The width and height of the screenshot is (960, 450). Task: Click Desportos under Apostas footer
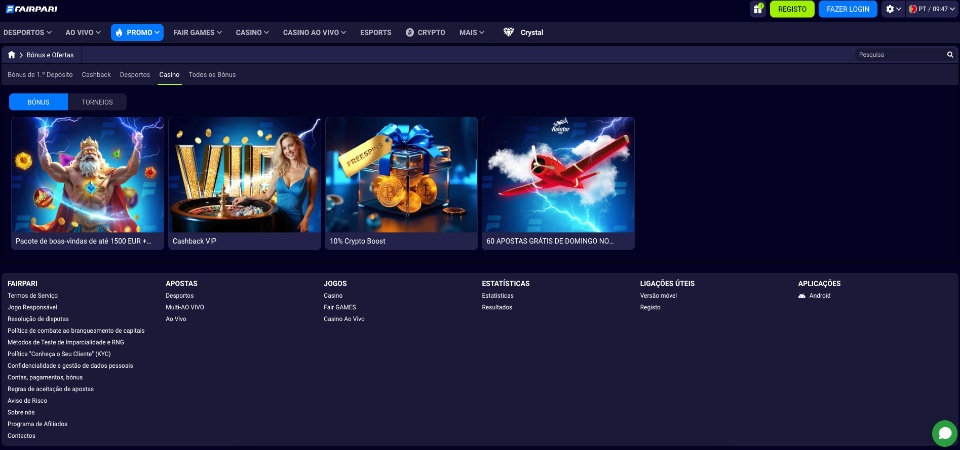[x=179, y=296]
